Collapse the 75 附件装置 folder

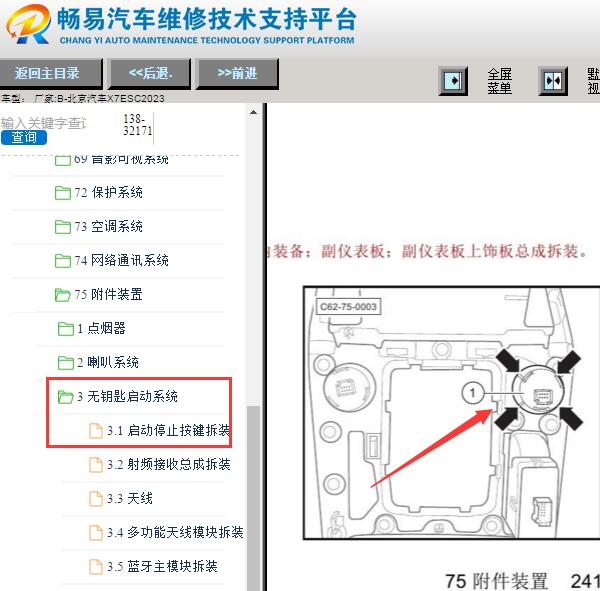click(x=62, y=295)
